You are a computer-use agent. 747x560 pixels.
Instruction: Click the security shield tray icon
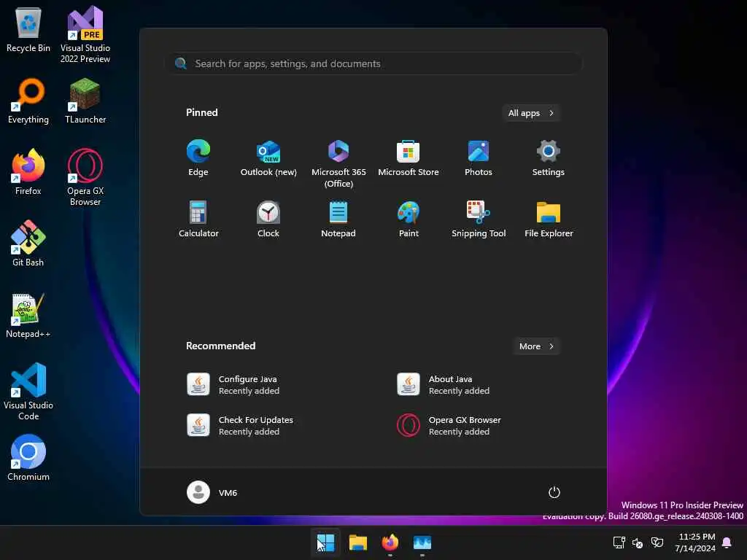point(657,542)
